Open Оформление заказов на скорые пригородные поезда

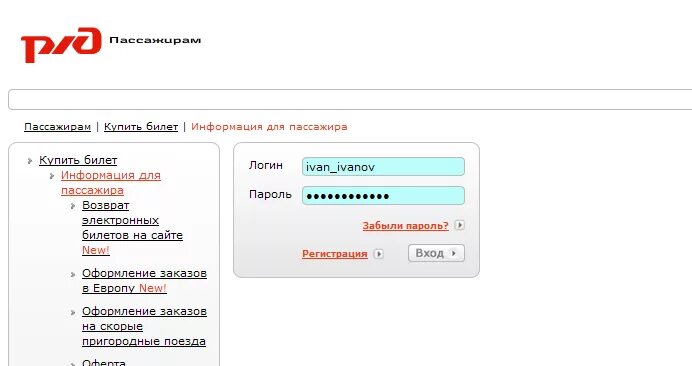point(144,326)
